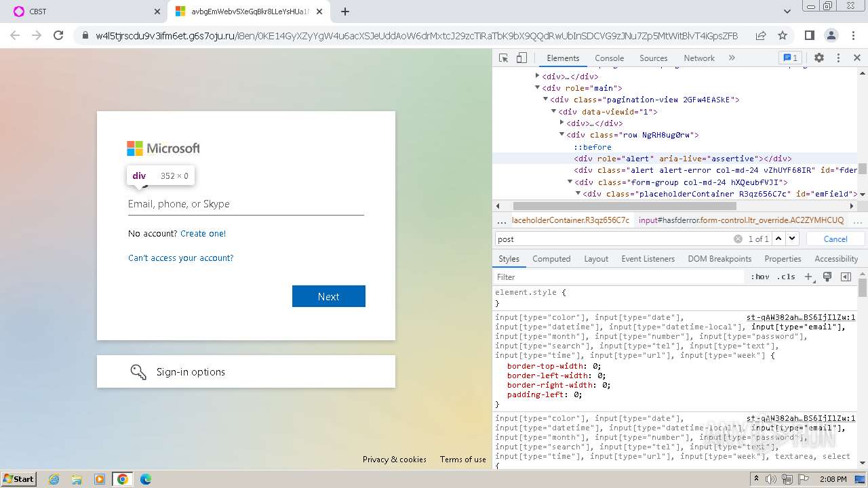Open Sign-in options
Viewport: 868px width, 488px height.
246,371
